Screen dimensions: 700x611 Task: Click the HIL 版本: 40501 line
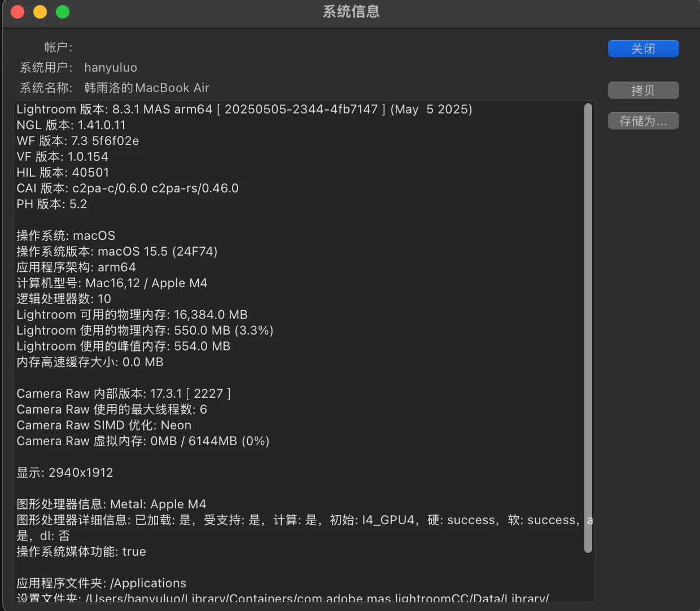pos(63,173)
